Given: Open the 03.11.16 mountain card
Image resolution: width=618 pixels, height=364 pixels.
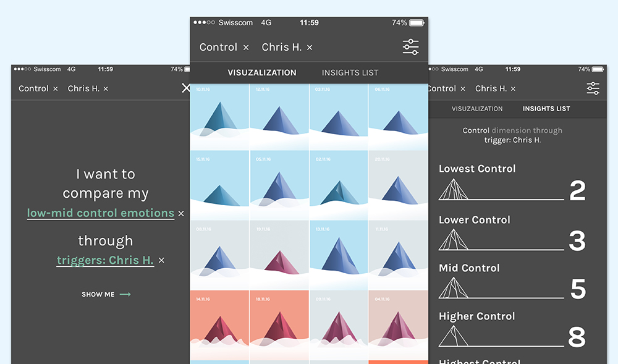Looking at the screenshot, I should [339, 117].
